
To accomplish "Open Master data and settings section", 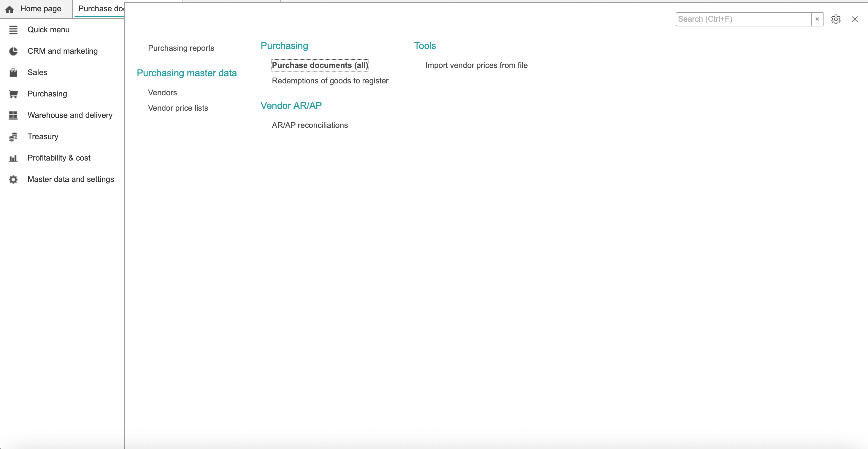I will pos(71,179).
